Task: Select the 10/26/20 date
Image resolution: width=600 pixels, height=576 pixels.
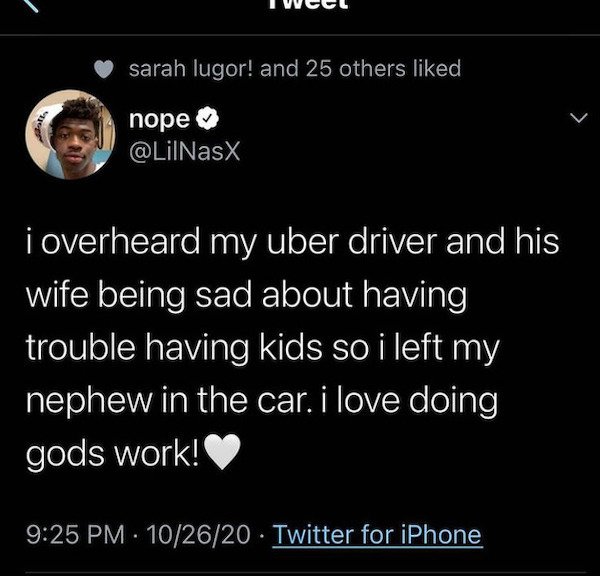Action: pyautogui.click(x=198, y=534)
